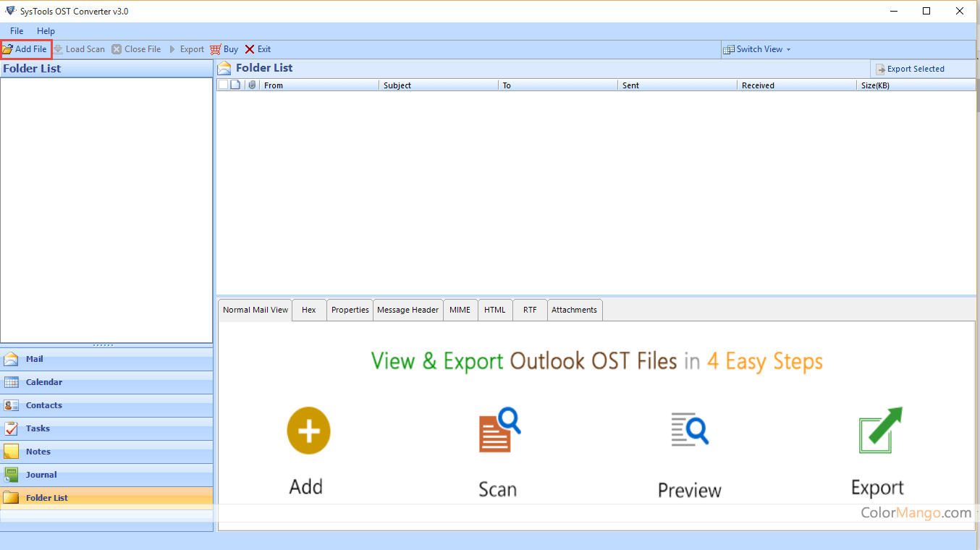This screenshot has width=980, height=550.
Task: Open the Help menu
Action: click(x=46, y=31)
